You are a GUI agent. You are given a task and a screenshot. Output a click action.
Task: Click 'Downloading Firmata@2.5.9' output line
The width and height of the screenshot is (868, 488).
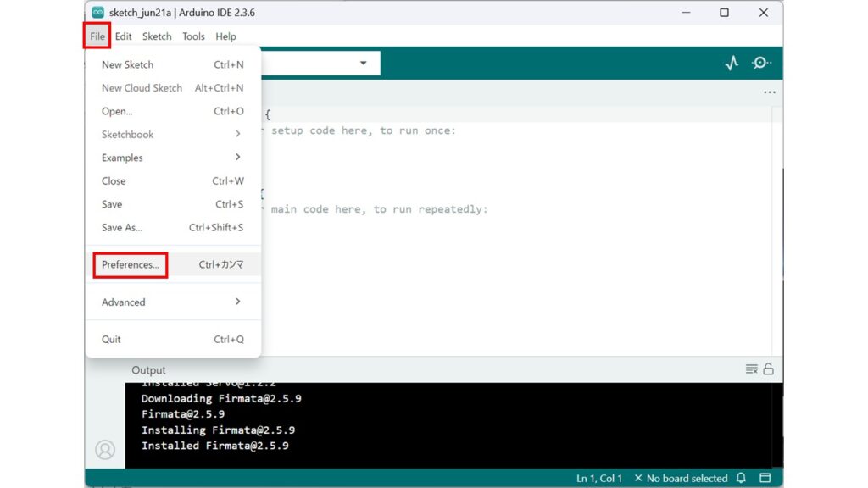point(221,398)
